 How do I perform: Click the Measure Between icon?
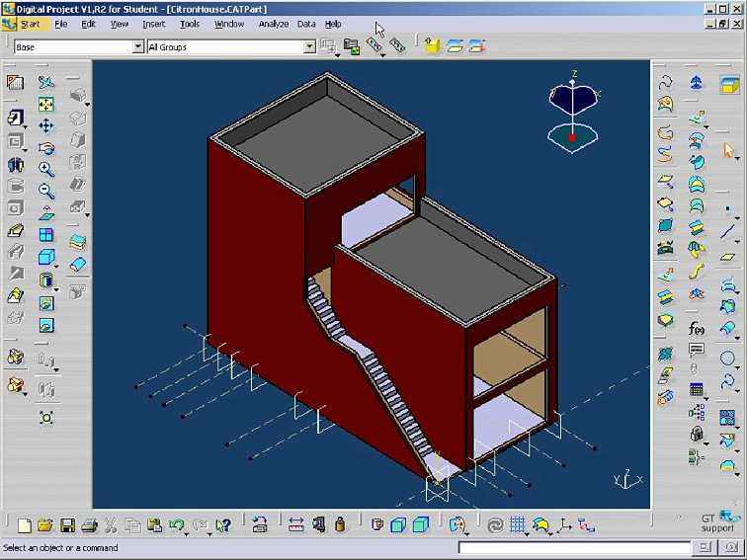[295, 525]
